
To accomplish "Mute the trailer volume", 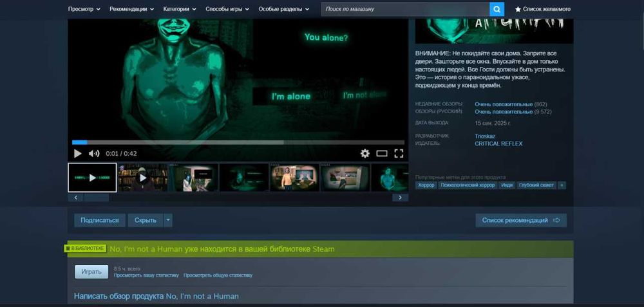I will tap(94, 153).
